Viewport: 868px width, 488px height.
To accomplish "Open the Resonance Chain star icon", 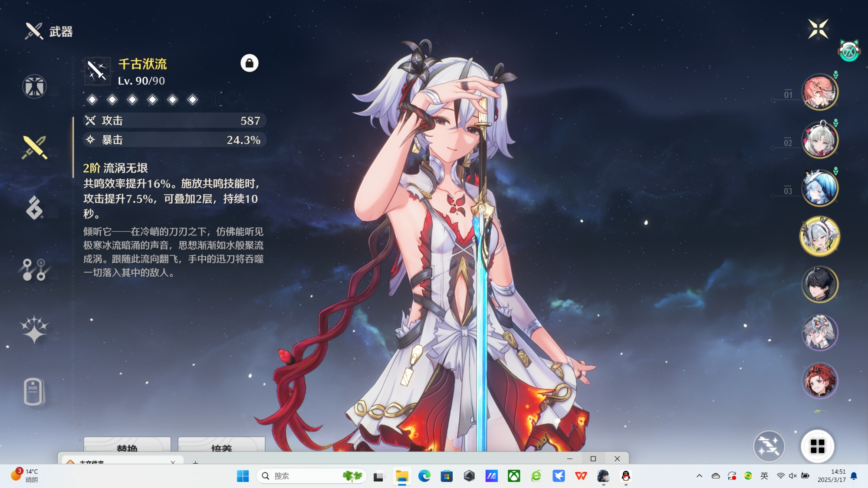I will (34, 330).
